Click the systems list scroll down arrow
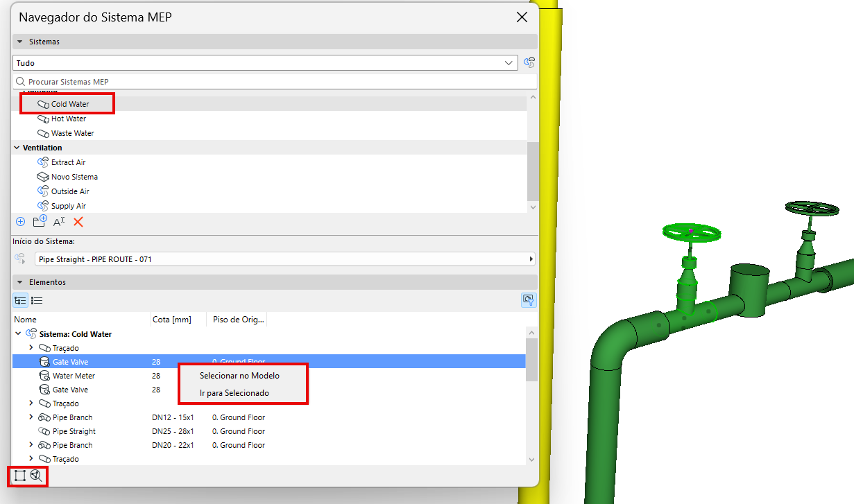The height and width of the screenshot is (504, 854). [532, 207]
